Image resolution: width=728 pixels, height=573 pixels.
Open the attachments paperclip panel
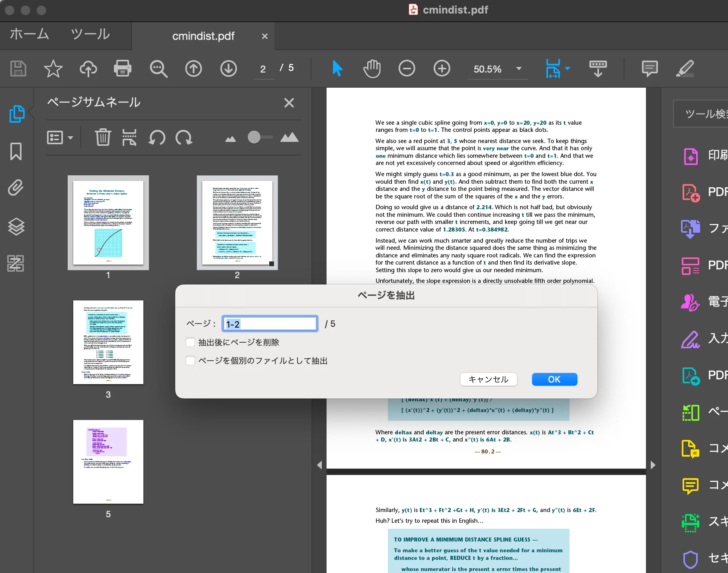[16, 188]
